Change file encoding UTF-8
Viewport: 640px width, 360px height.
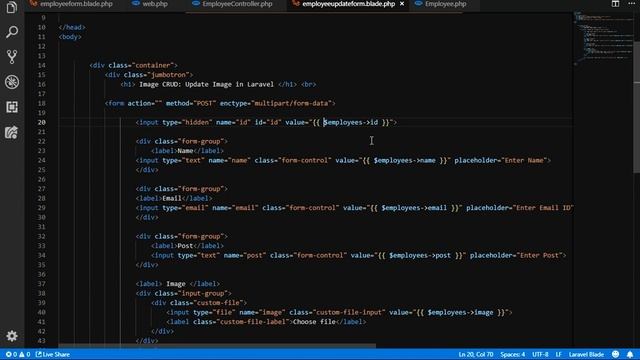pos(540,354)
